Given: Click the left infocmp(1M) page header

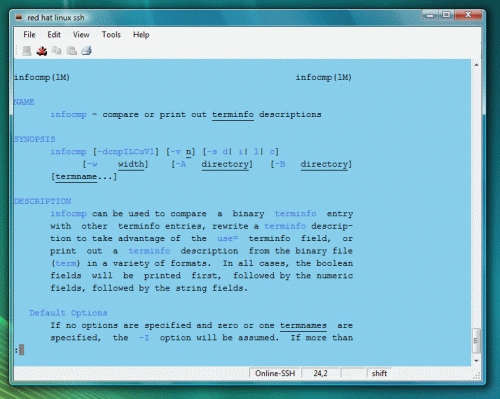Looking at the screenshot, I should point(42,77).
